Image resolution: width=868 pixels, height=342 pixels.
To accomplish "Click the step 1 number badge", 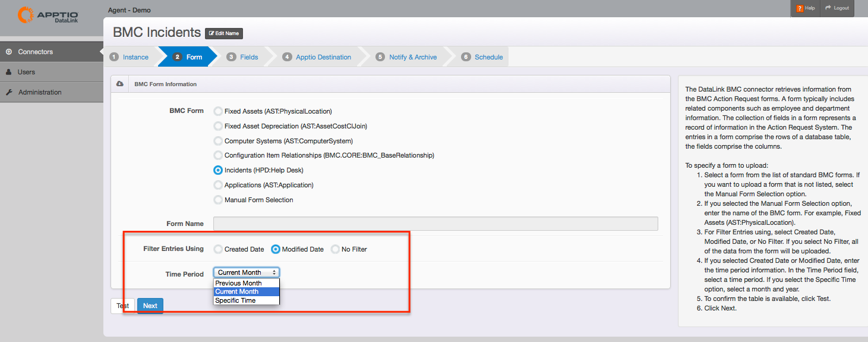I will coord(114,57).
